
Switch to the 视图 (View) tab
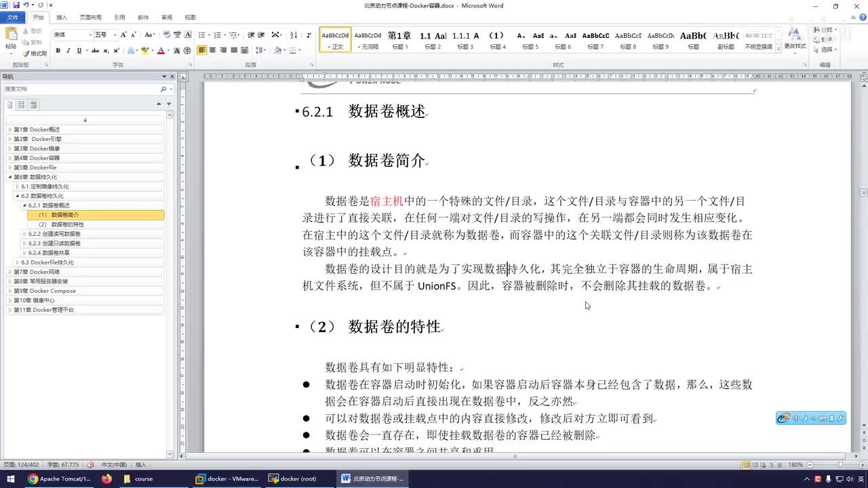pyautogui.click(x=190, y=18)
